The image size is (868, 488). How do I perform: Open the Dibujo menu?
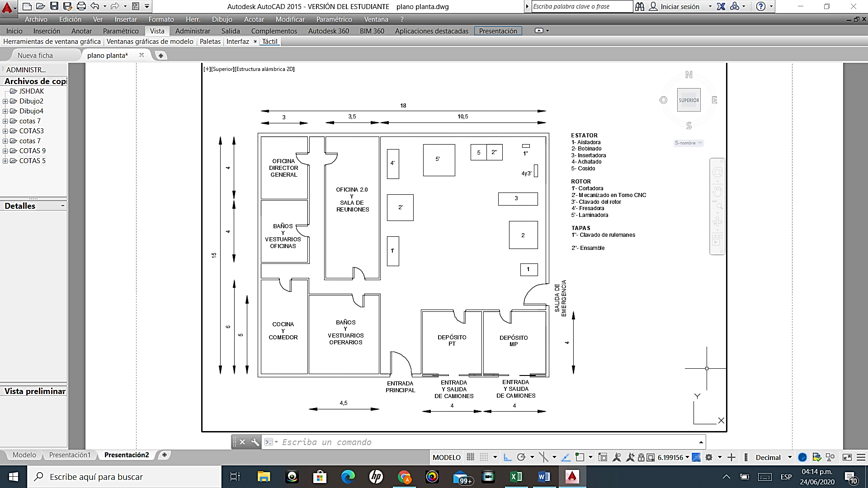[222, 19]
